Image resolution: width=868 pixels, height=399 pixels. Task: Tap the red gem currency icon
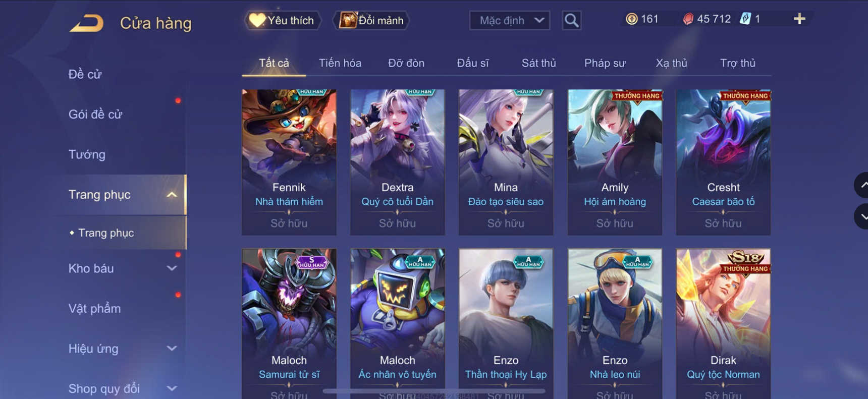click(x=688, y=19)
